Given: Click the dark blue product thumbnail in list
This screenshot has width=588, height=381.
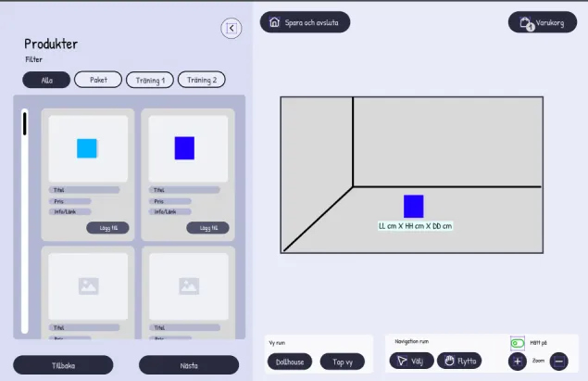Looking at the screenshot, I should coord(184,148).
